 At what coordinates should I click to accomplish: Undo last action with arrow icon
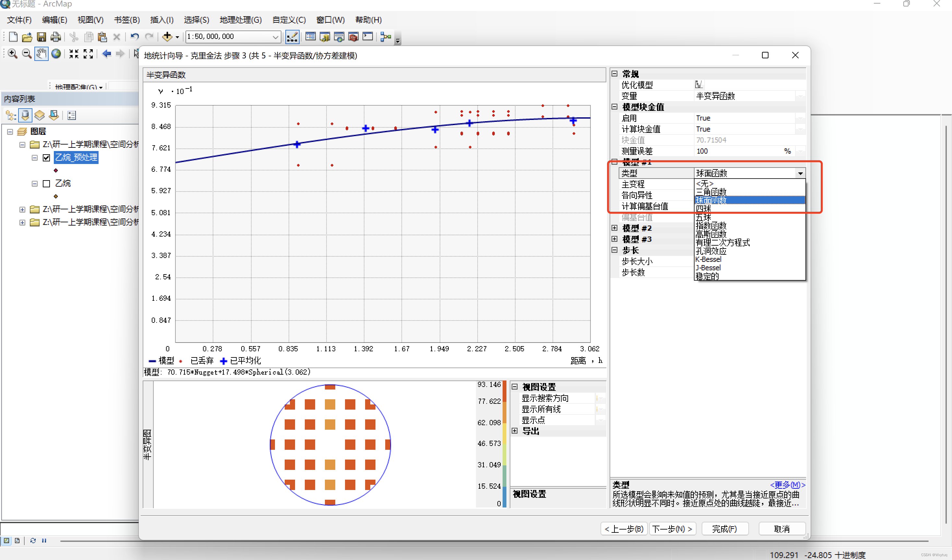(x=135, y=37)
